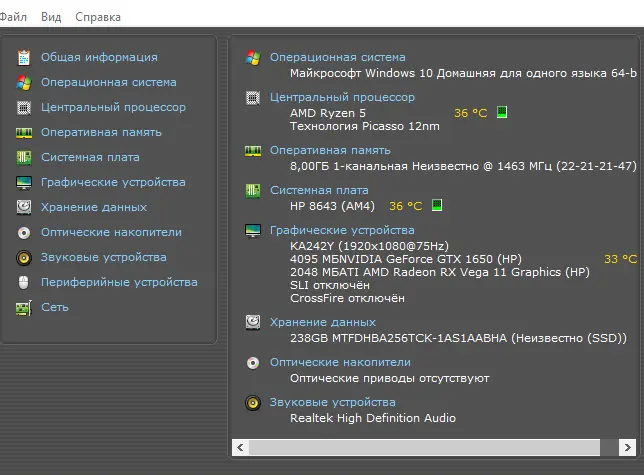Click the horizontal scrollbar right arrow

[x=627, y=447]
